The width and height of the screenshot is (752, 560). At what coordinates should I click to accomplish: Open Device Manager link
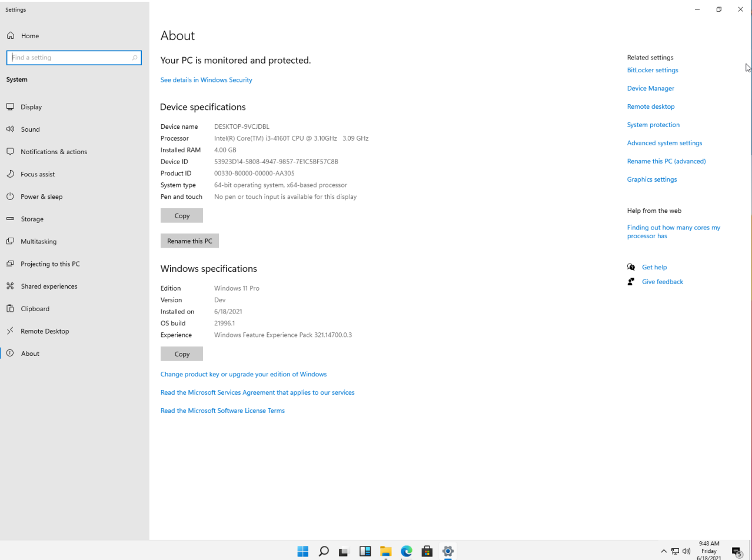[651, 88]
